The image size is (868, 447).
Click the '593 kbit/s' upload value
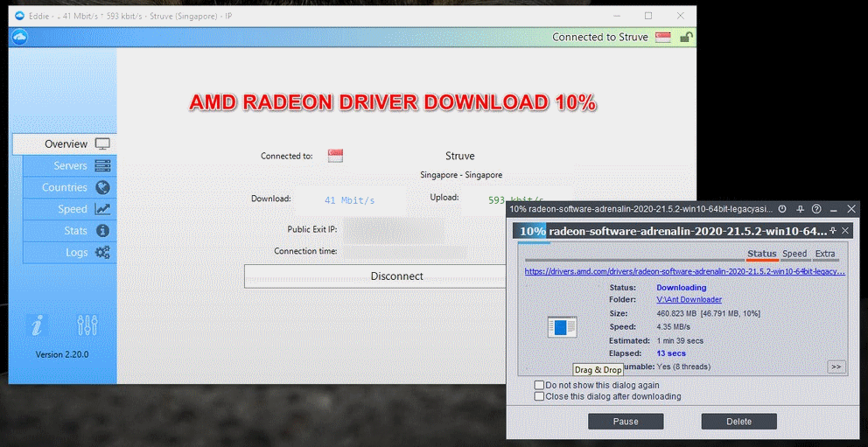point(516,199)
